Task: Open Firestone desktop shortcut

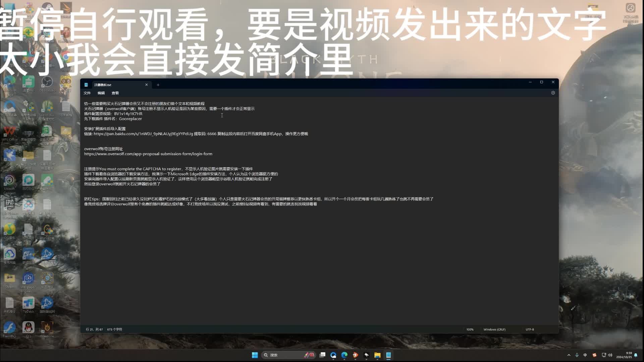Action: 47,330
